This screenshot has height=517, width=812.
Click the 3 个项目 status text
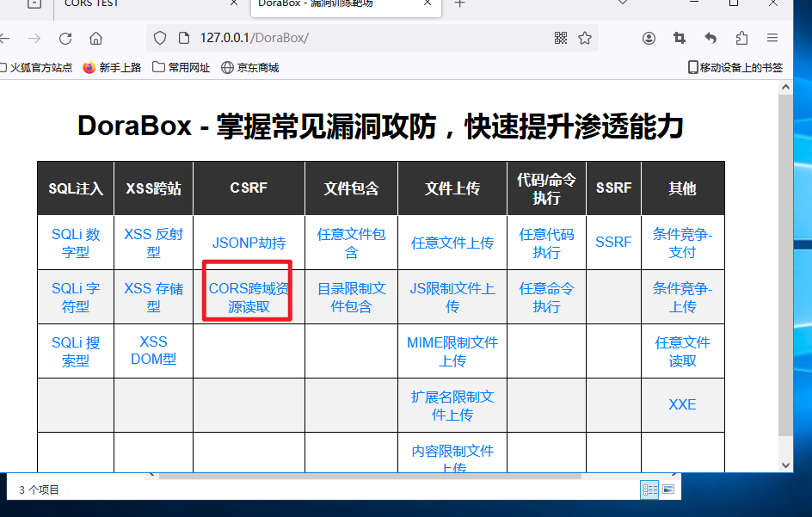click(x=39, y=490)
